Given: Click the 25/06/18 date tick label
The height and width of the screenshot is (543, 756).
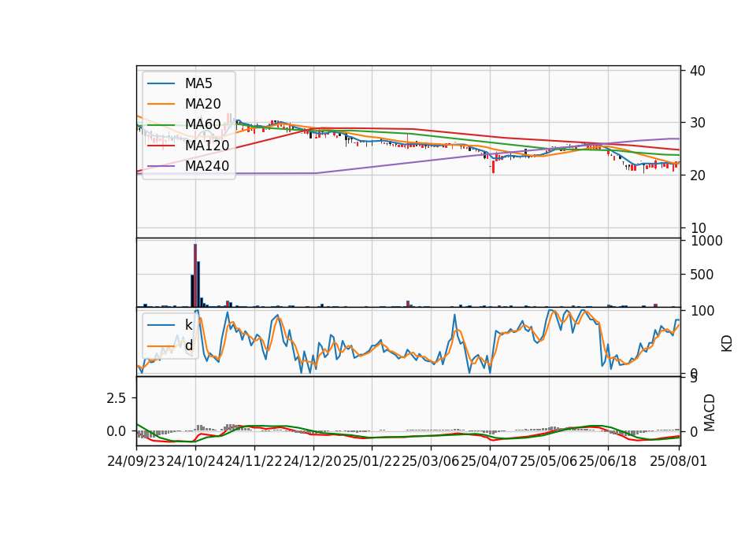Looking at the screenshot, I should click(607, 461).
